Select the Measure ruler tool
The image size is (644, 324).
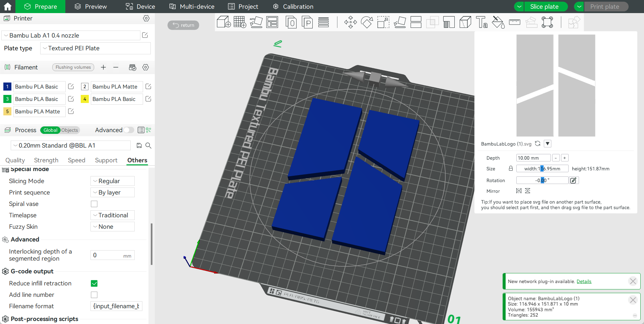pyautogui.click(x=514, y=22)
